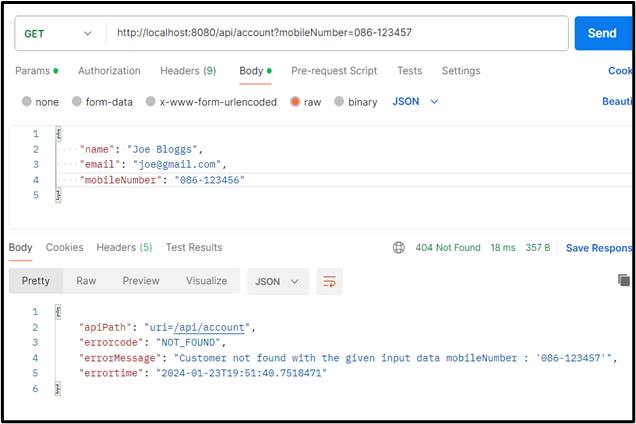Viewport: 636px width, 424px height.
Task: Select the binary body option
Action: 340,102
